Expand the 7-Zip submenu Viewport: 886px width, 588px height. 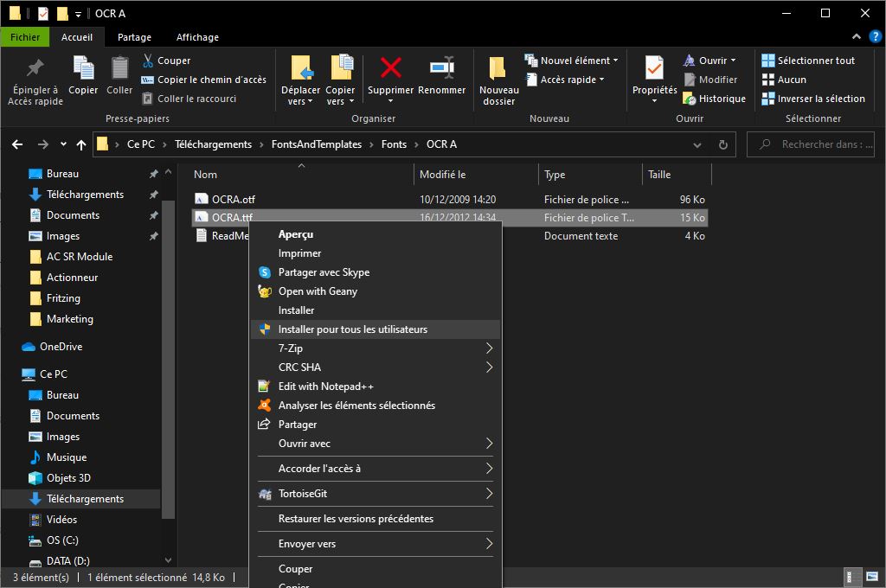(376, 348)
